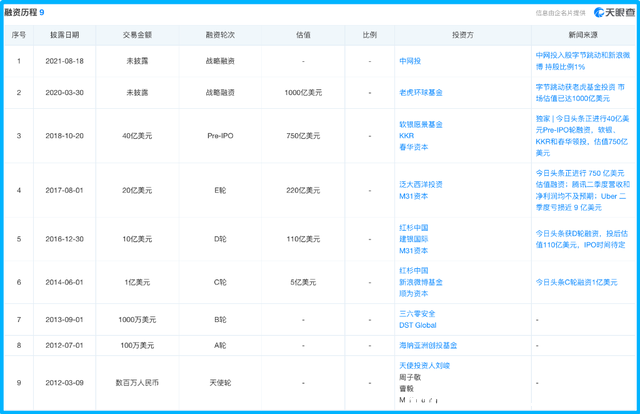Click investor name 周子敬
Screen dimensions: 640x414
410,377
